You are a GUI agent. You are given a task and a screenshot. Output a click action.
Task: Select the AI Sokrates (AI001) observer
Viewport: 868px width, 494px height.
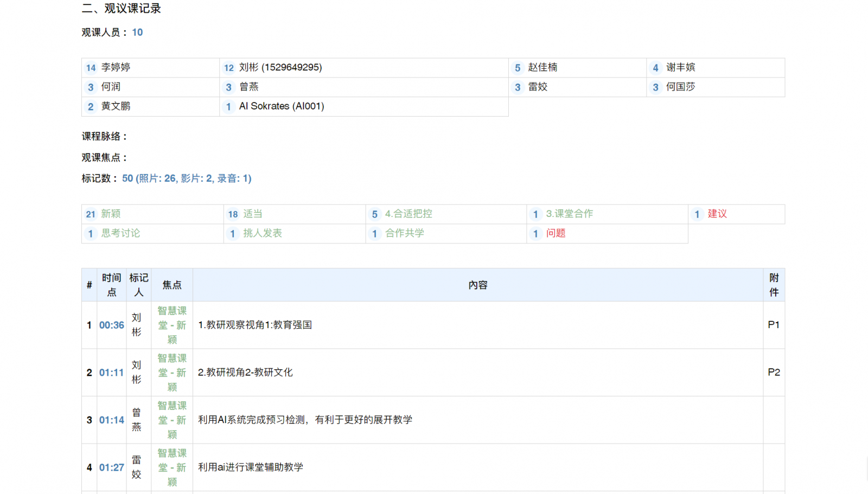tap(281, 107)
